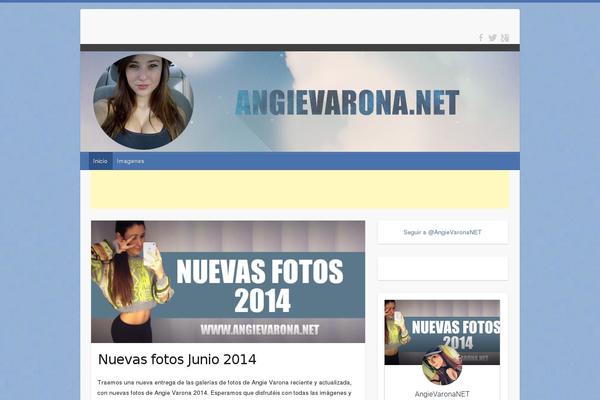Image resolution: width=600 pixels, height=400 pixels.
Task: Open the Imagenes menu item
Action: [x=130, y=161]
